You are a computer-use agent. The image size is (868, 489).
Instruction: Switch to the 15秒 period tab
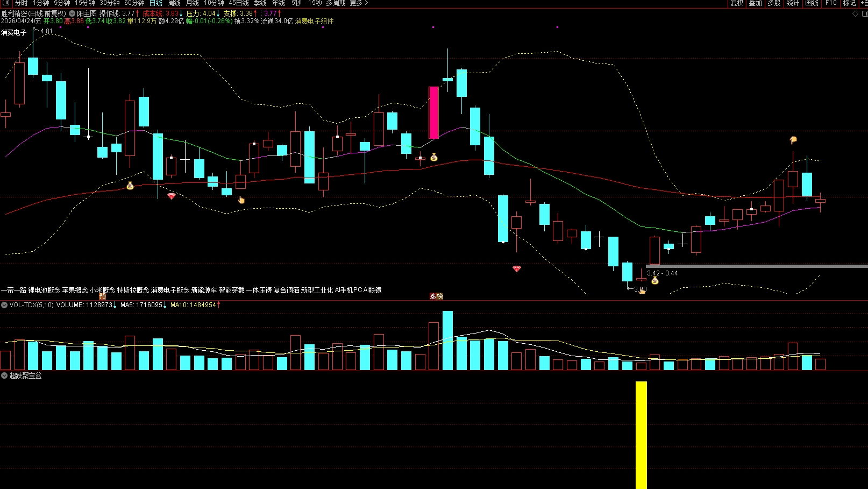(x=315, y=3)
